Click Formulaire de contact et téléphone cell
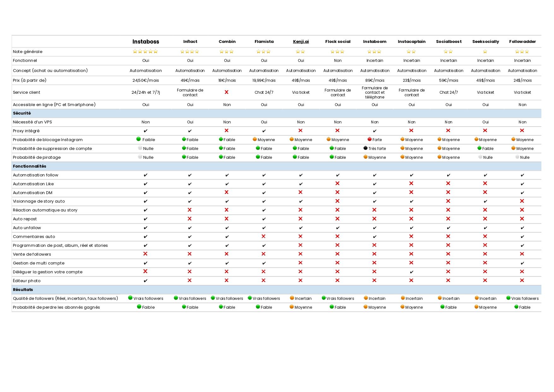554x392 pixels. click(375, 92)
